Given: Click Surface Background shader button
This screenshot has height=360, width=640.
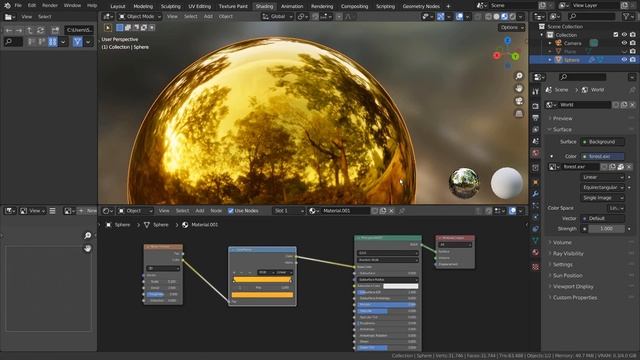Looking at the screenshot, I should coord(602,142).
